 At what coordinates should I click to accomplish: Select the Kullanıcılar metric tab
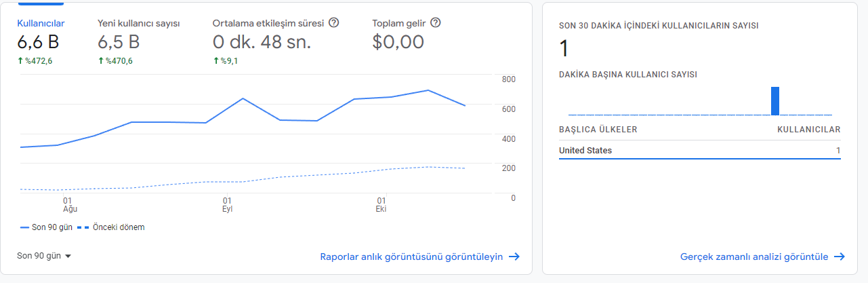click(41, 23)
